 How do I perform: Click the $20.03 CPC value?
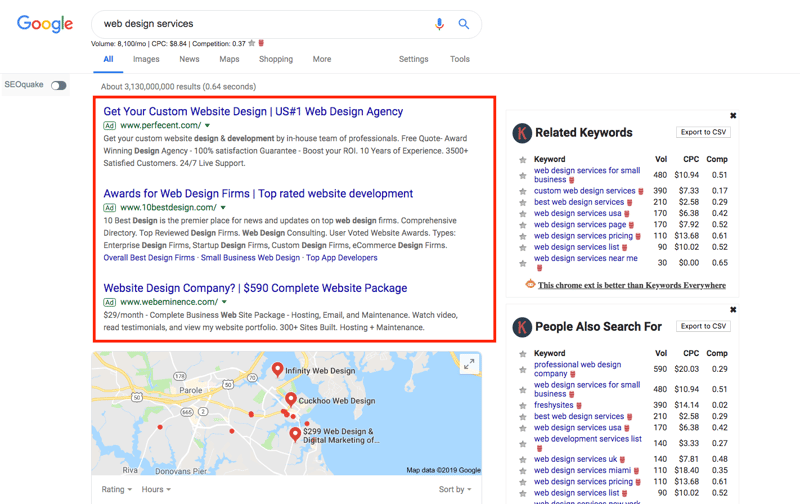click(x=686, y=369)
